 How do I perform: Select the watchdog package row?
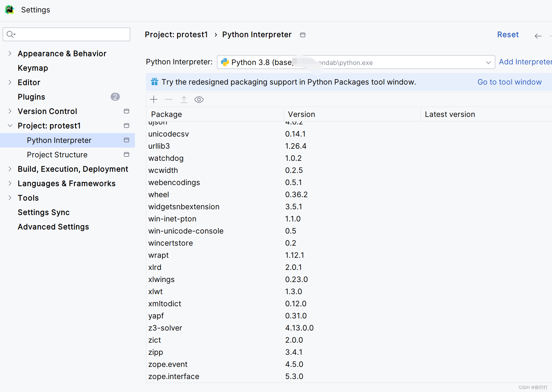(349, 158)
